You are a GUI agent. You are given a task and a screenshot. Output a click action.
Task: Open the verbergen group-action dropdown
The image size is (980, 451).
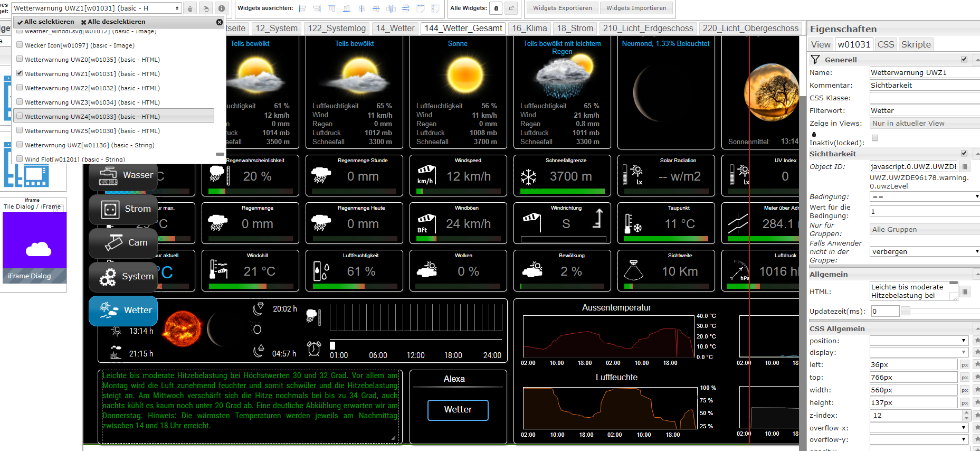pyautogui.click(x=925, y=252)
